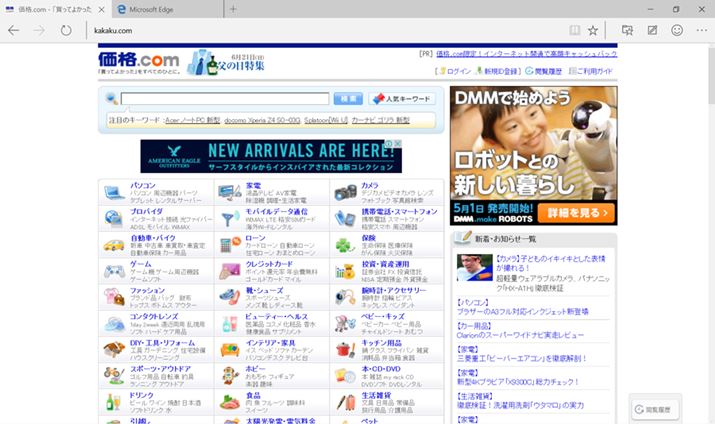Open the ホビー category link
Image resolution: width=715 pixels, height=424 pixels.
(x=255, y=369)
